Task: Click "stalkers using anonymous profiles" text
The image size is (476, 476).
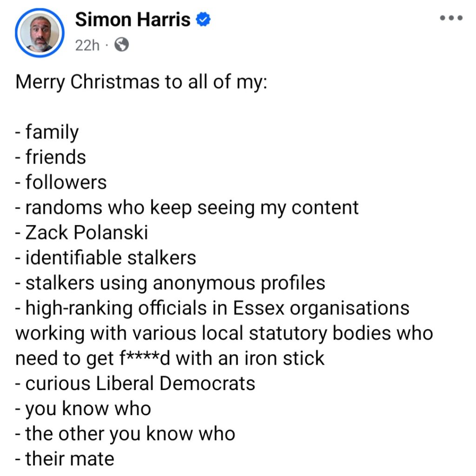Action: click(175, 283)
